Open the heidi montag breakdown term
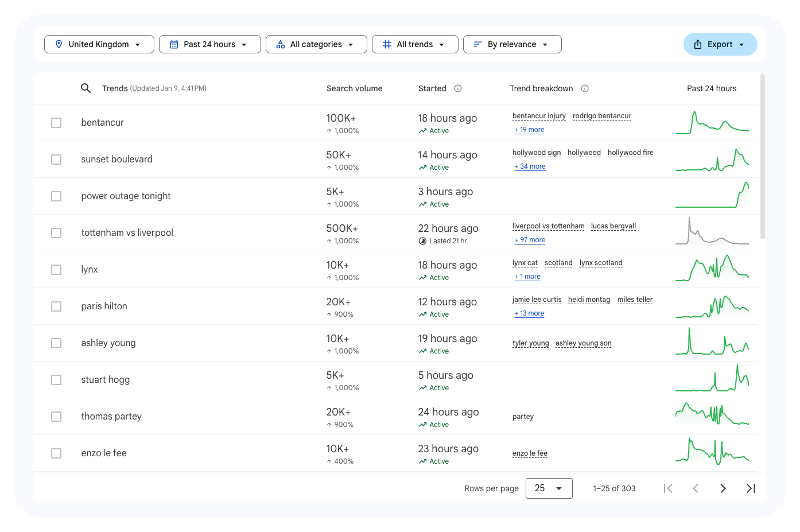The image size is (800, 532). coord(589,300)
